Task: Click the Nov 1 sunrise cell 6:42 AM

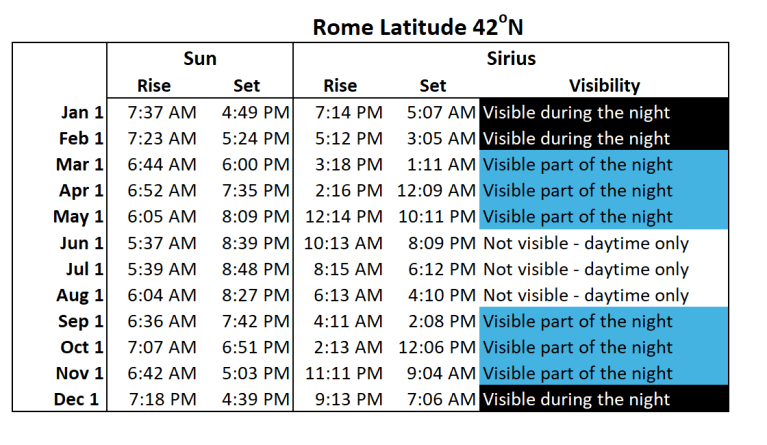Action: pos(163,374)
